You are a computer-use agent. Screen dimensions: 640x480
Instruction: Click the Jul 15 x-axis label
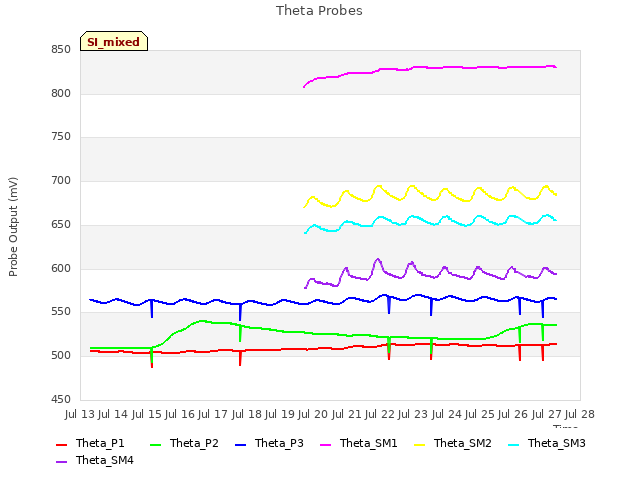tap(147, 414)
